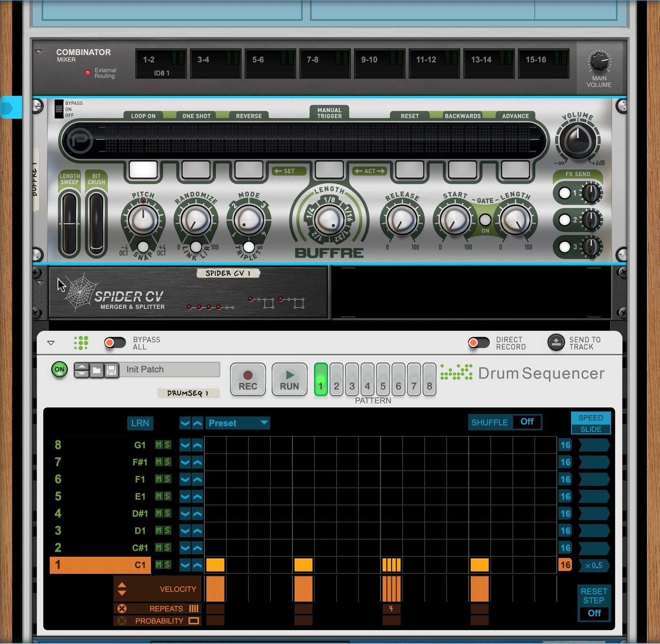Mute the G1 lane

point(159,445)
